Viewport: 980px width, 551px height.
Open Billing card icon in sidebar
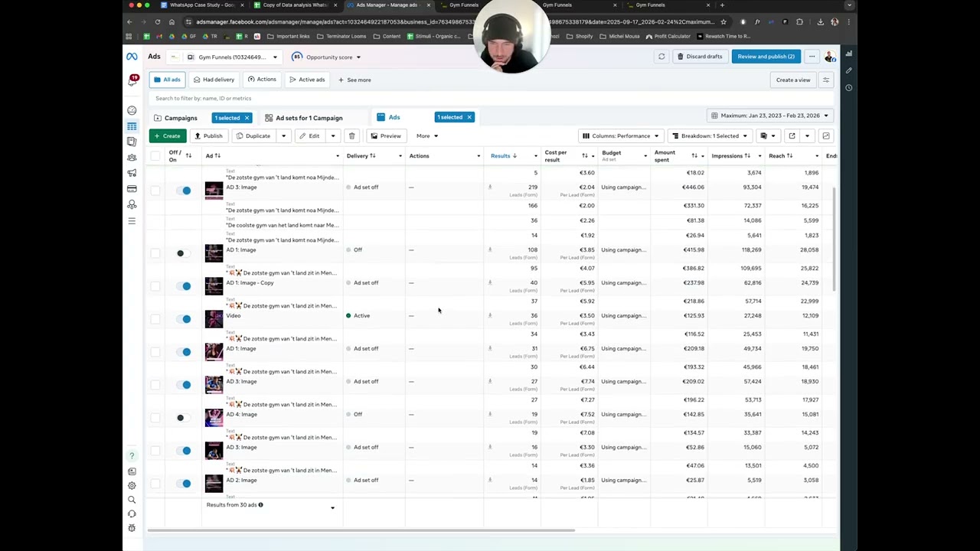click(132, 189)
